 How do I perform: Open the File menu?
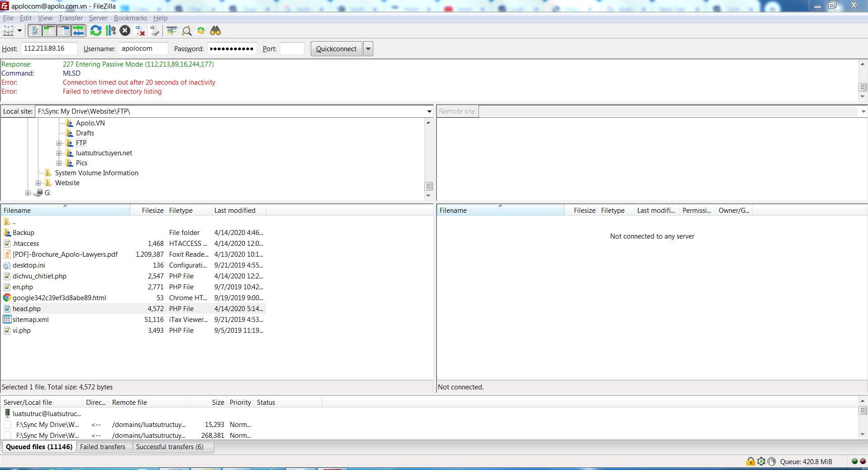[x=8, y=18]
